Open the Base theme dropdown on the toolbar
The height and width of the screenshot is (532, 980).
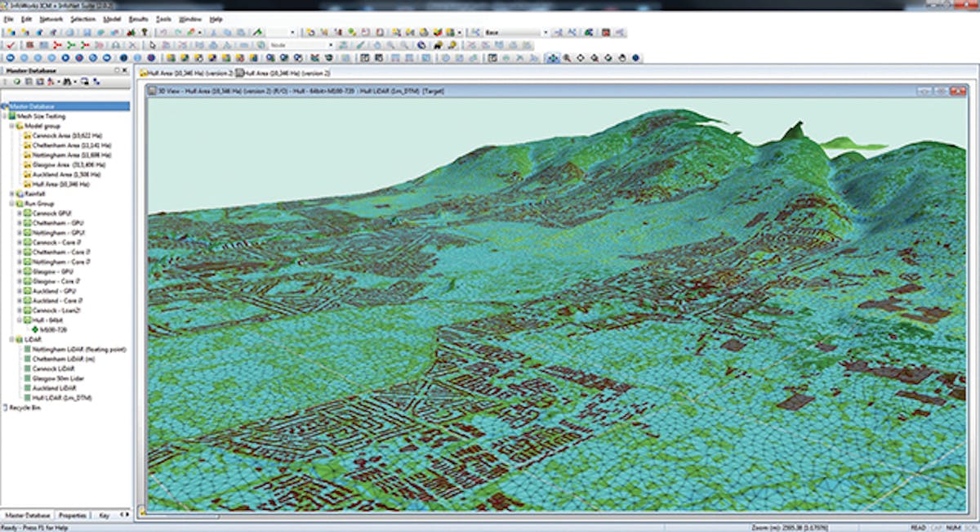[x=545, y=32]
